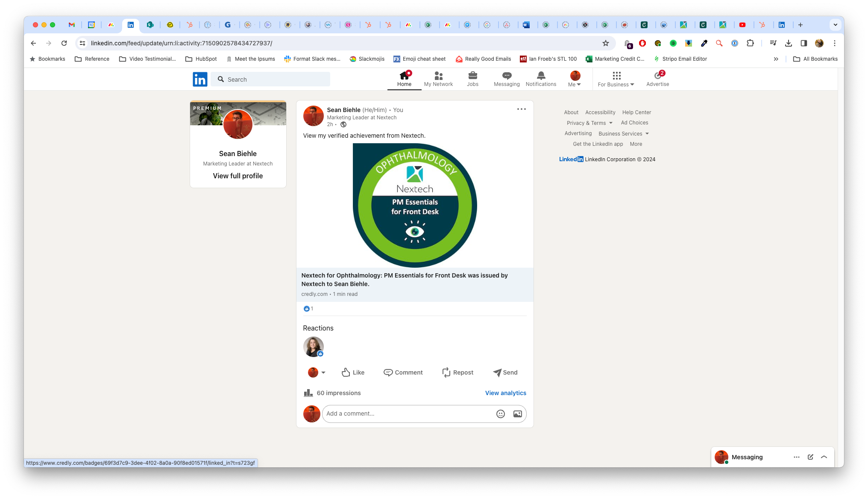
Task: Expand the react-as identity dropdown arrow
Action: coord(323,372)
